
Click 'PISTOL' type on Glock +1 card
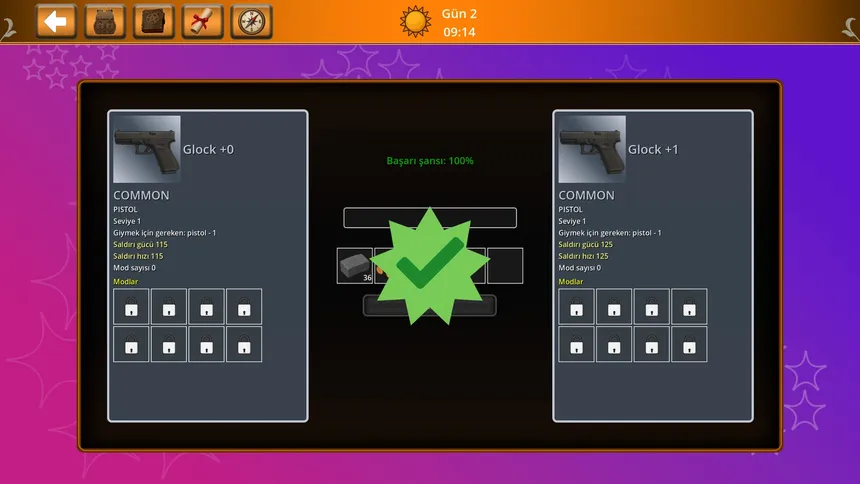pyautogui.click(x=571, y=209)
